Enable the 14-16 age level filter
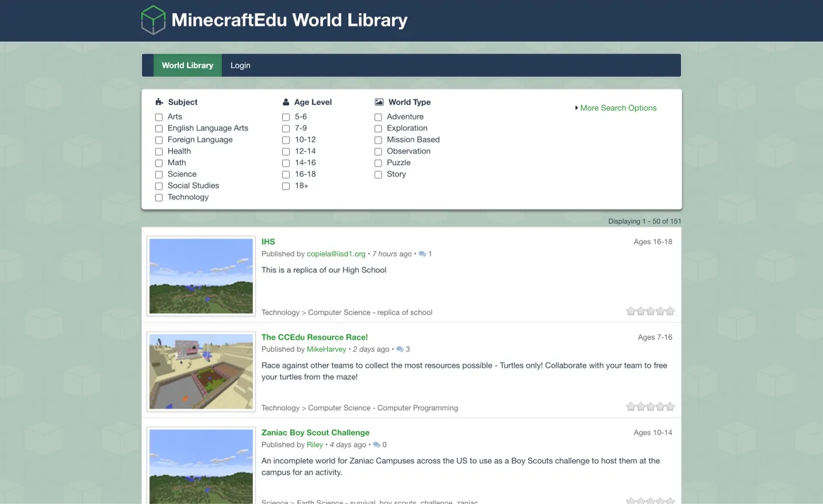 286,163
